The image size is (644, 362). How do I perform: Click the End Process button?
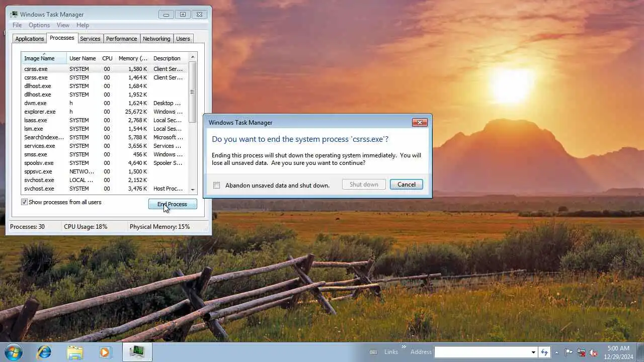173,204
